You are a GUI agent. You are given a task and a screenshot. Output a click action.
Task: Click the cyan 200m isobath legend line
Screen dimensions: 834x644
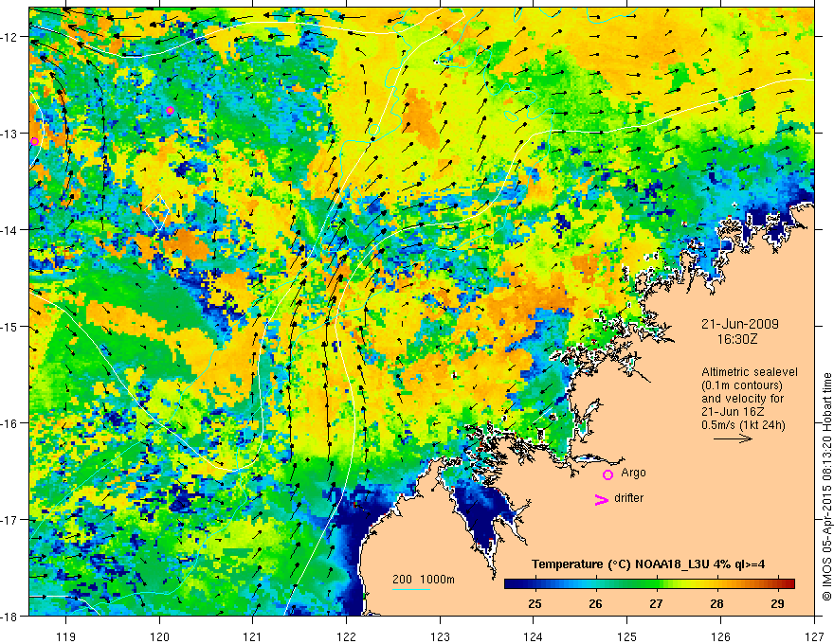(410, 589)
